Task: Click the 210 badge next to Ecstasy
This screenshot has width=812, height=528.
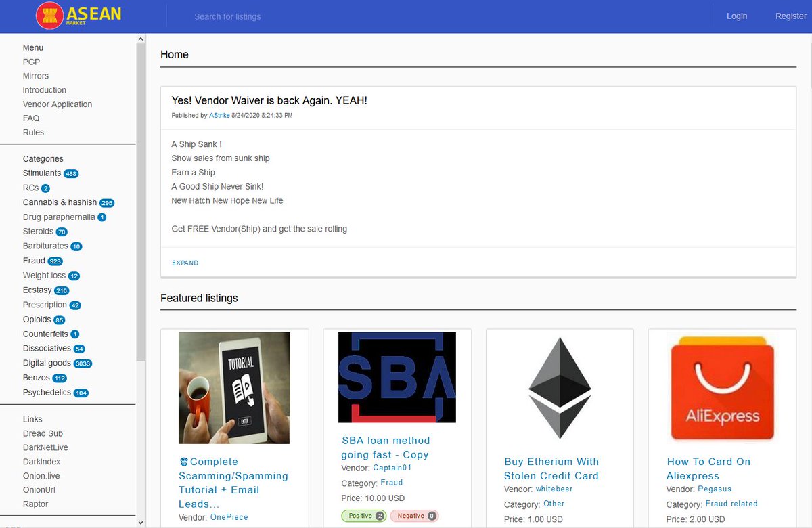Action: pos(62,290)
